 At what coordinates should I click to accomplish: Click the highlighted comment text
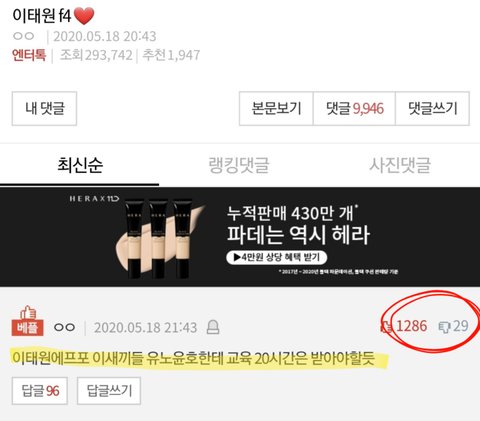pos(193,358)
